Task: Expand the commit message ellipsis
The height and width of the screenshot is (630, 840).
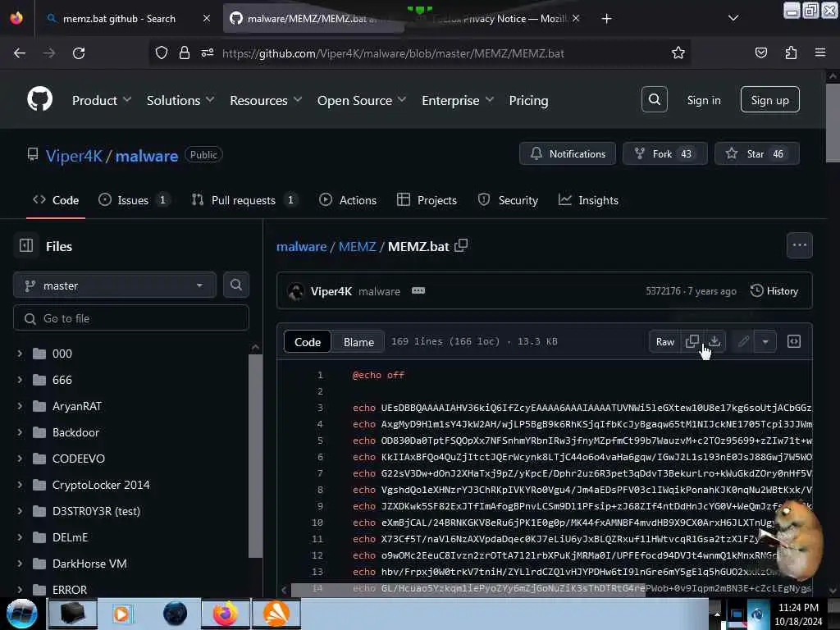Action: 418,290
